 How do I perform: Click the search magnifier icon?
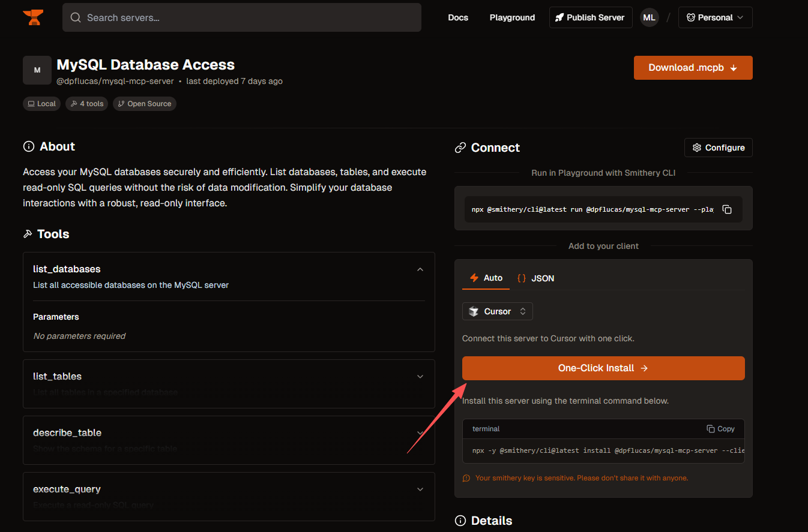click(76, 17)
